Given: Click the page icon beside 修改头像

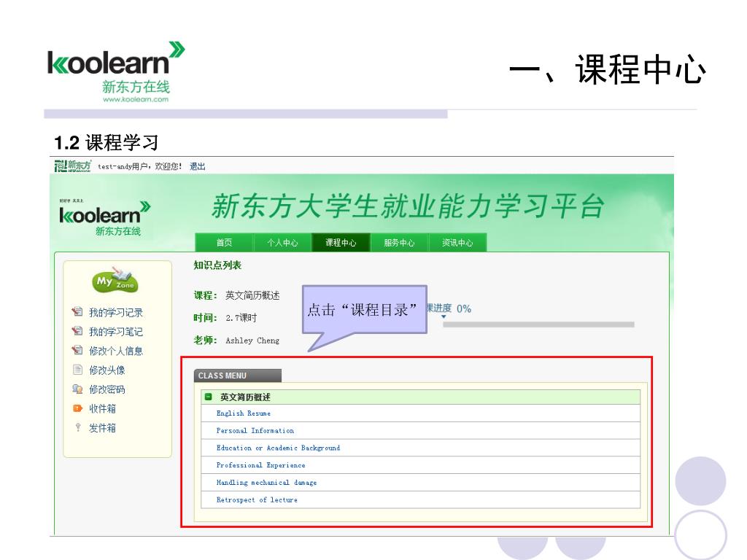Looking at the screenshot, I should coord(77,370).
